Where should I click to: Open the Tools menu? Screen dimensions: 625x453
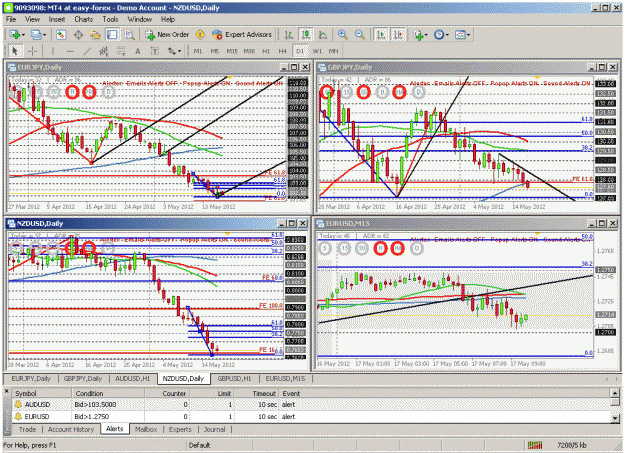pos(110,19)
